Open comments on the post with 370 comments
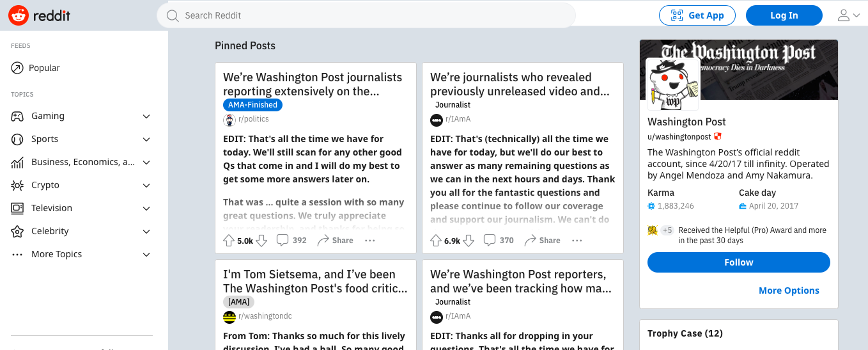This screenshot has height=350, width=868. click(x=499, y=241)
